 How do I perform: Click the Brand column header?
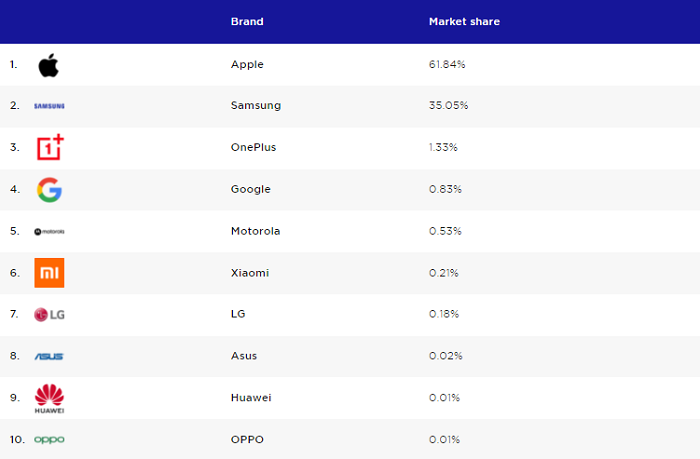[x=247, y=21]
